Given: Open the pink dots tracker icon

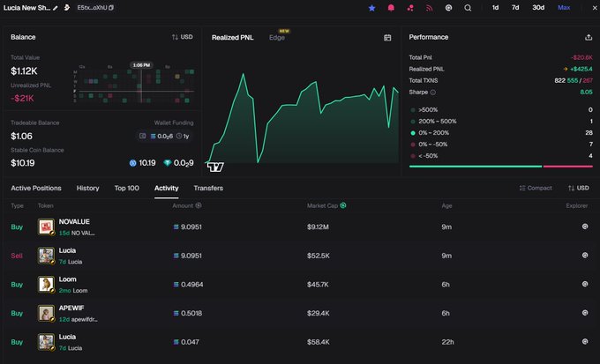Looking at the screenshot, I should tap(410, 8).
